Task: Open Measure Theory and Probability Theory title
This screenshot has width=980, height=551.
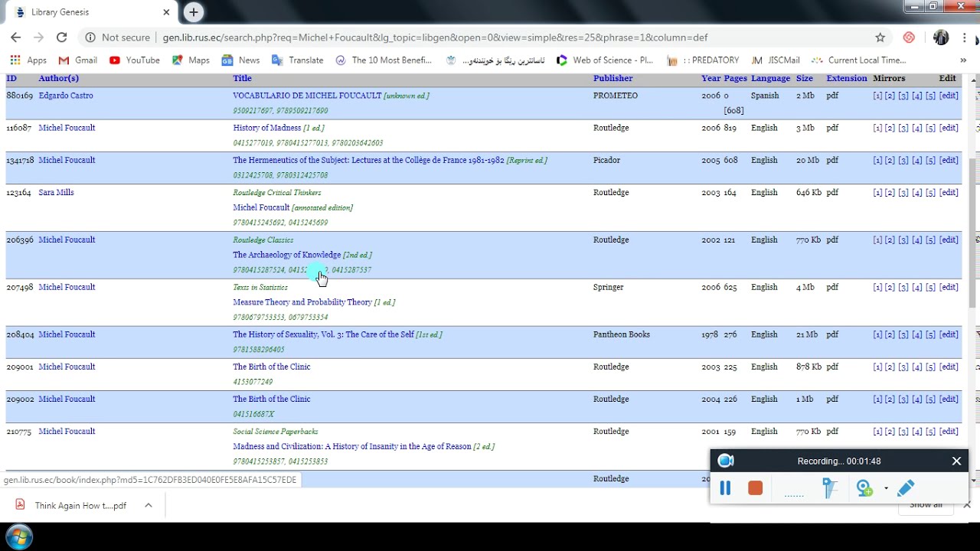Action: pyautogui.click(x=302, y=302)
